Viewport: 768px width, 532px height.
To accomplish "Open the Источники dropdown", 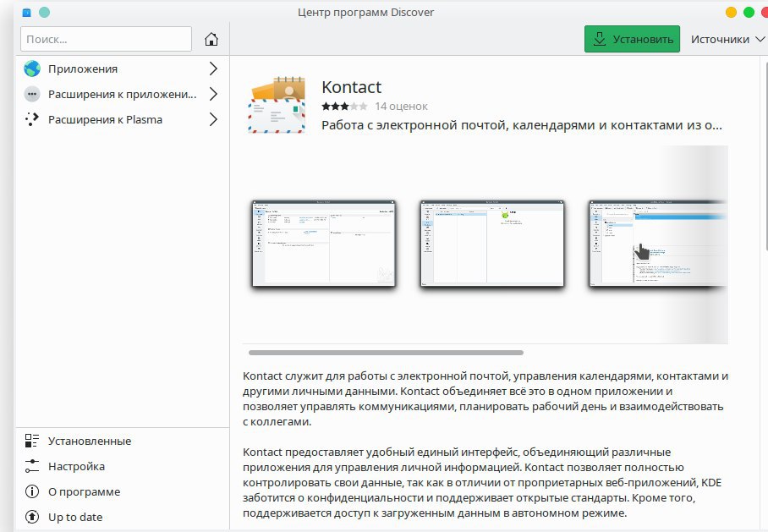I will tap(727, 39).
